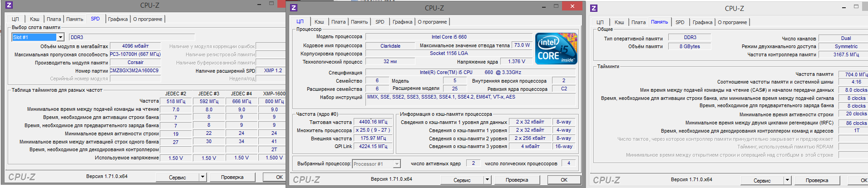Click the 8 GBytes memory size value
Viewport: 868px width, 188px height.
[x=690, y=46]
